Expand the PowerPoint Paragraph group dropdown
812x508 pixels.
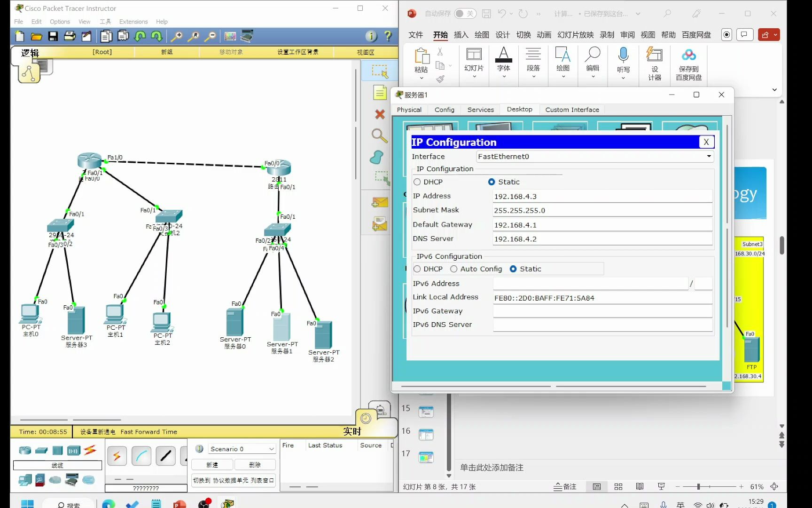click(x=533, y=76)
